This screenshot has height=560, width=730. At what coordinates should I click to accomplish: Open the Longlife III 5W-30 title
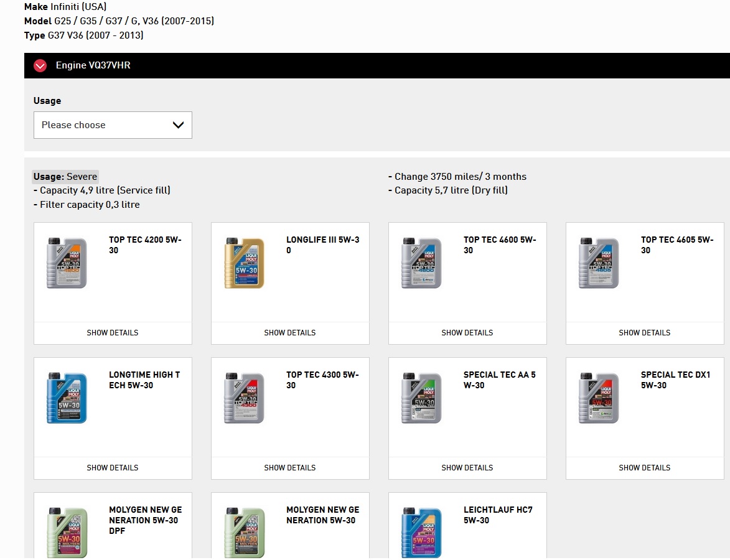[322, 245]
